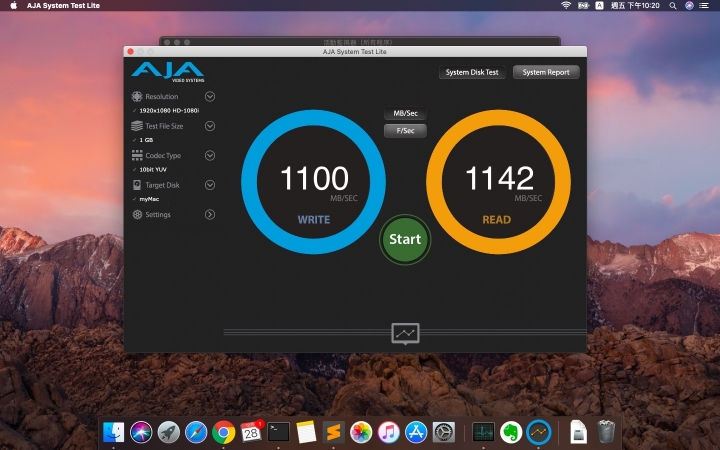Open Terminal from the dock
The image size is (720, 450).
279,432
